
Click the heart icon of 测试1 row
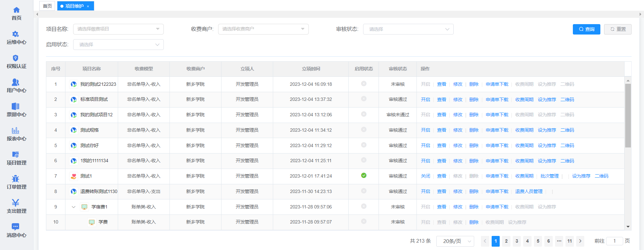coord(73,176)
